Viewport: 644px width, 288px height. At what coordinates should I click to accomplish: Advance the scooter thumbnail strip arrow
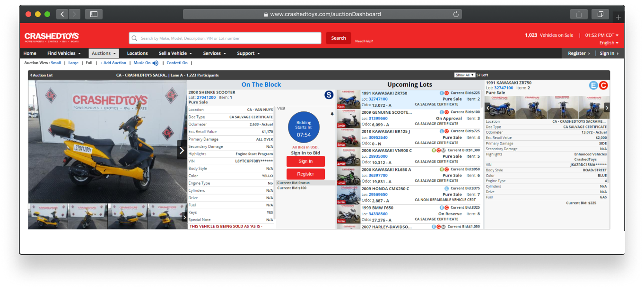pyautogui.click(x=184, y=217)
